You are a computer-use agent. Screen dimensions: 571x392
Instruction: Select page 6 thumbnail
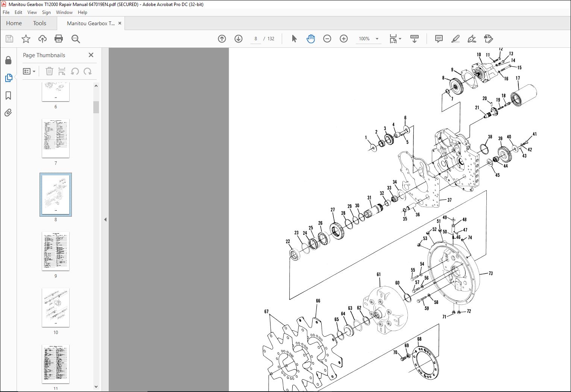(x=56, y=92)
